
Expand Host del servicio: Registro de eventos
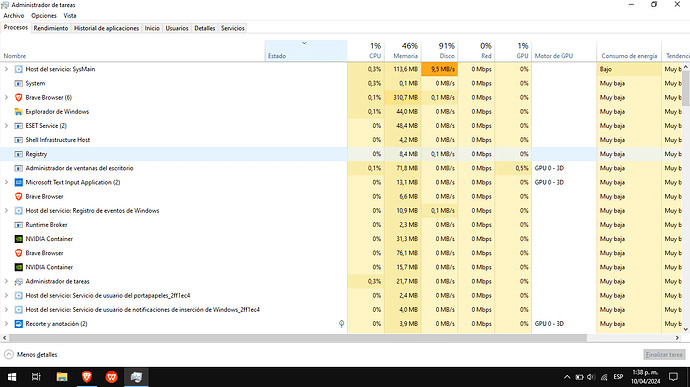click(6, 210)
